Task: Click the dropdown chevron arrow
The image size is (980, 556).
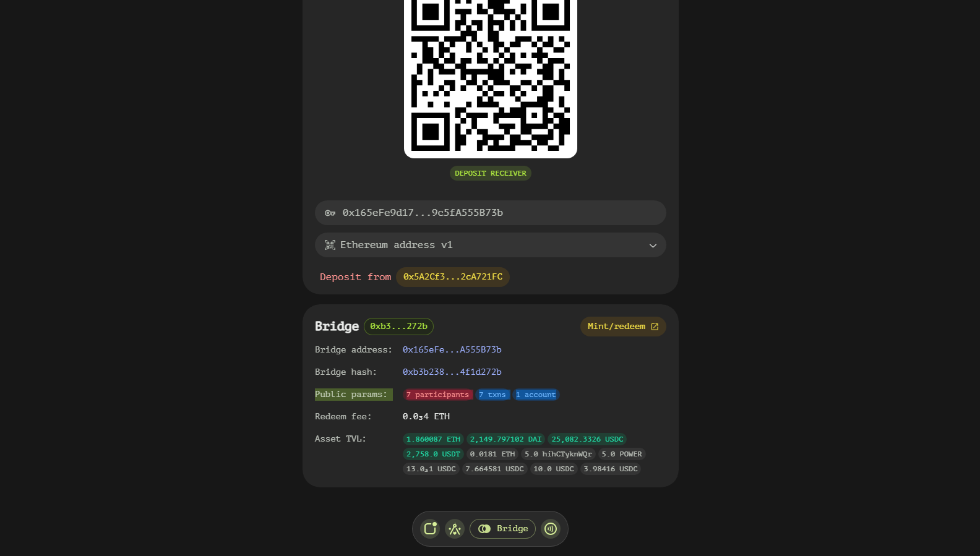Action: click(x=653, y=246)
